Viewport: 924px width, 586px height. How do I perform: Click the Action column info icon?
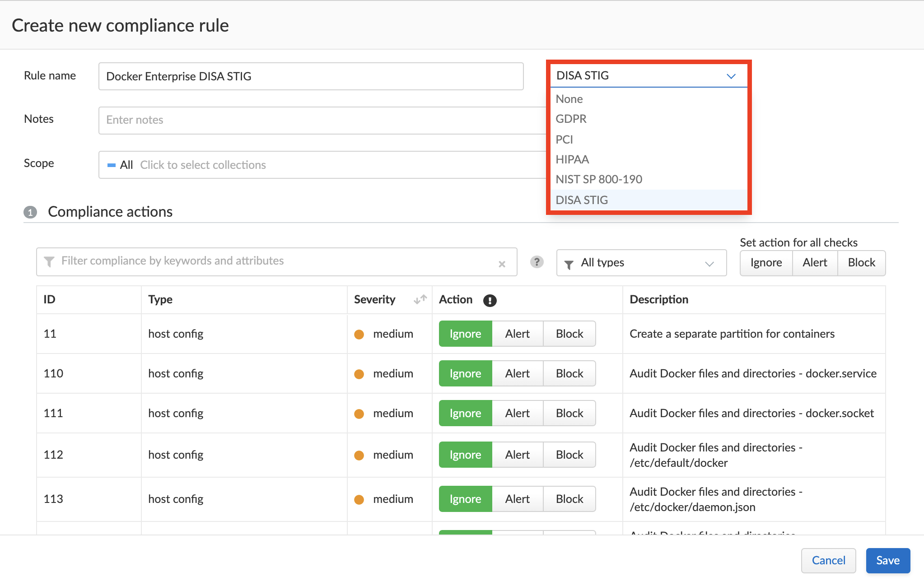[x=490, y=300]
